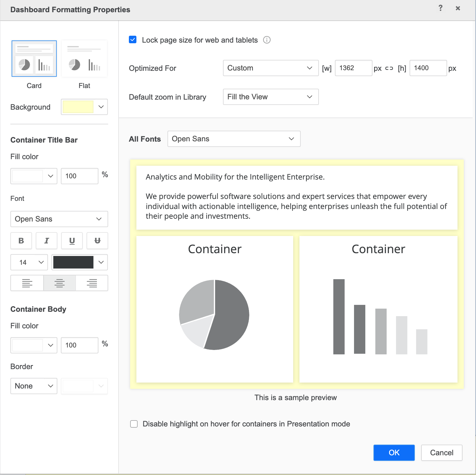Center-align container title text
The height and width of the screenshot is (475, 476).
tap(60, 283)
